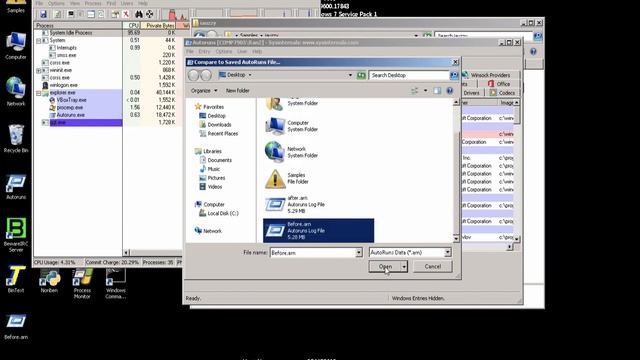Image resolution: width=640 pixels, height=360 pixels.
Task: Collapse the System process tree node
Action: click(x=38, y=40)
